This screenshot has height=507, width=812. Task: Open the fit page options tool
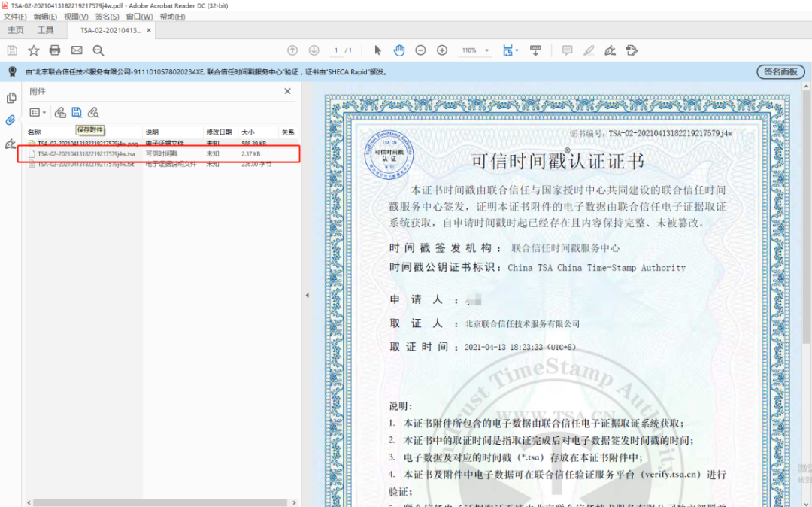coord(510,50)
